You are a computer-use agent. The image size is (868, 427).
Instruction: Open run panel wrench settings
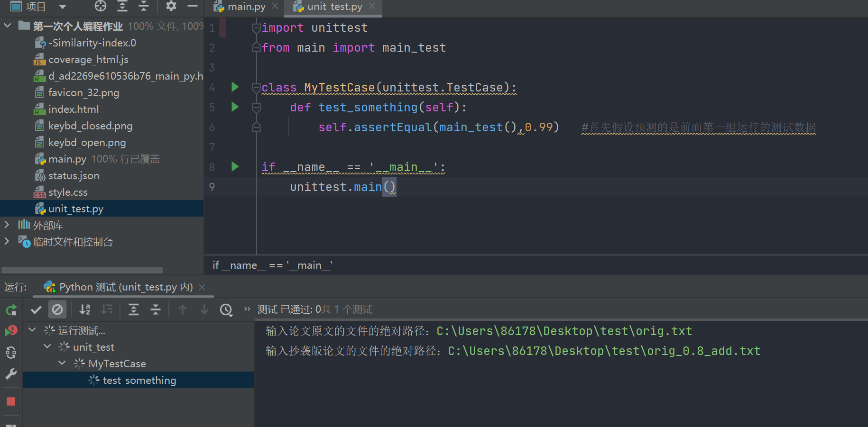click(x=11, y=374)
